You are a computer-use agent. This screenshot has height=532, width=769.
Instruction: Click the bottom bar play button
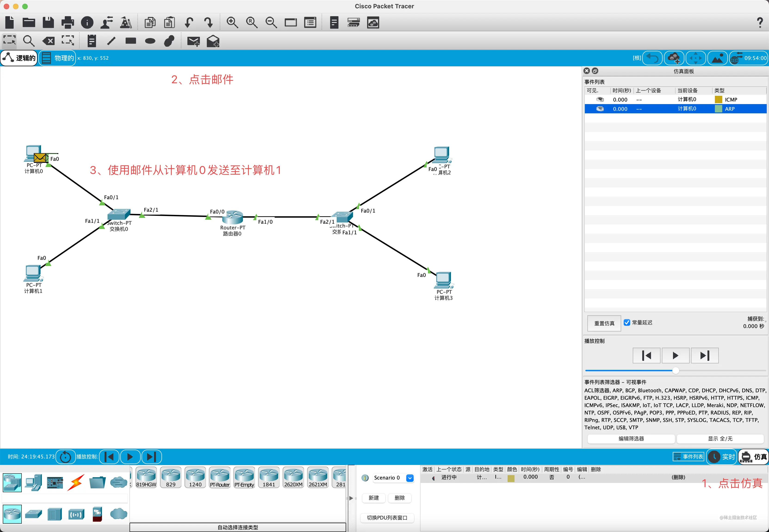[x=130, y=457]
